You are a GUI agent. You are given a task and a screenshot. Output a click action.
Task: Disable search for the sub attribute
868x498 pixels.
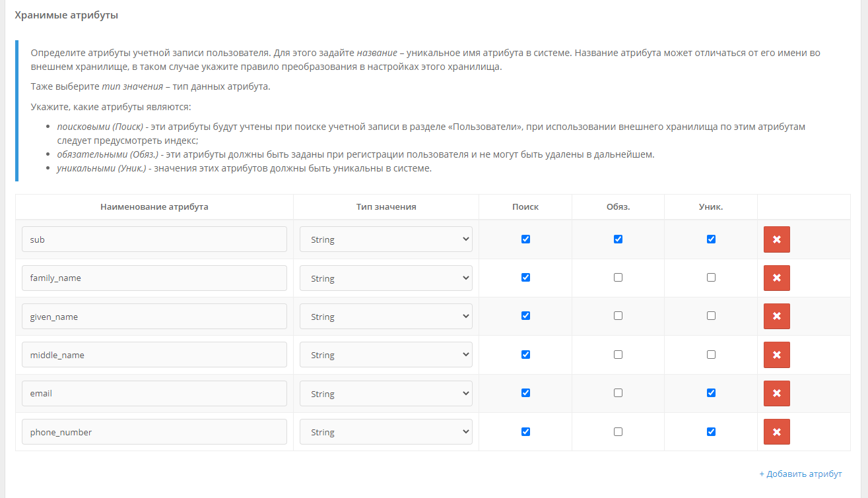click(525, 239)
